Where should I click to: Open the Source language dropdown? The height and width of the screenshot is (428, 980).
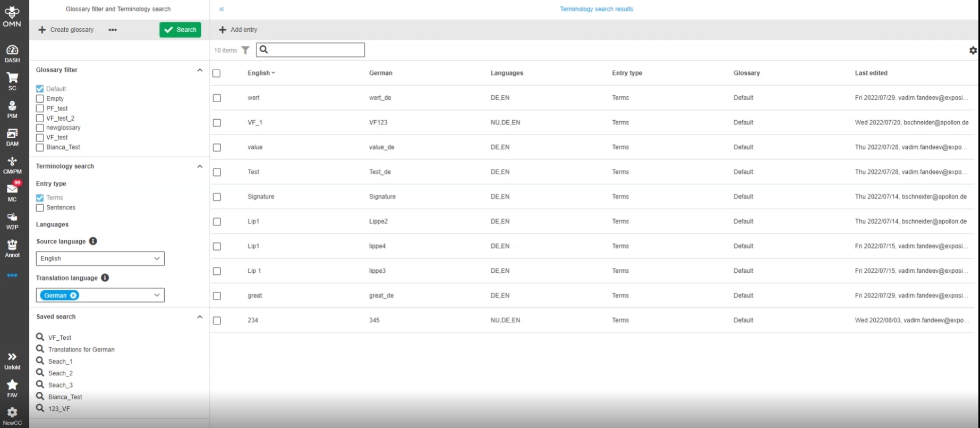pos(100,258)
